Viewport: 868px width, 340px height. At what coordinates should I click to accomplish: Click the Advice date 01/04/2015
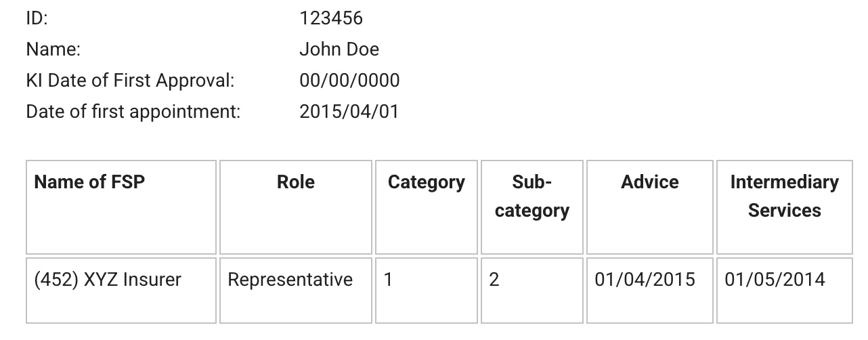645,280
